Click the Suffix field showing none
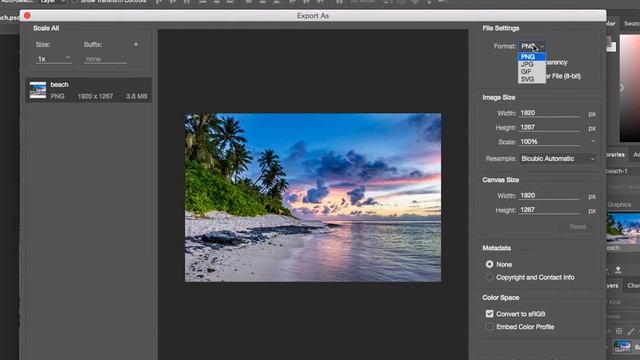This screenshot has width=640, height=360. coord(105,59)
